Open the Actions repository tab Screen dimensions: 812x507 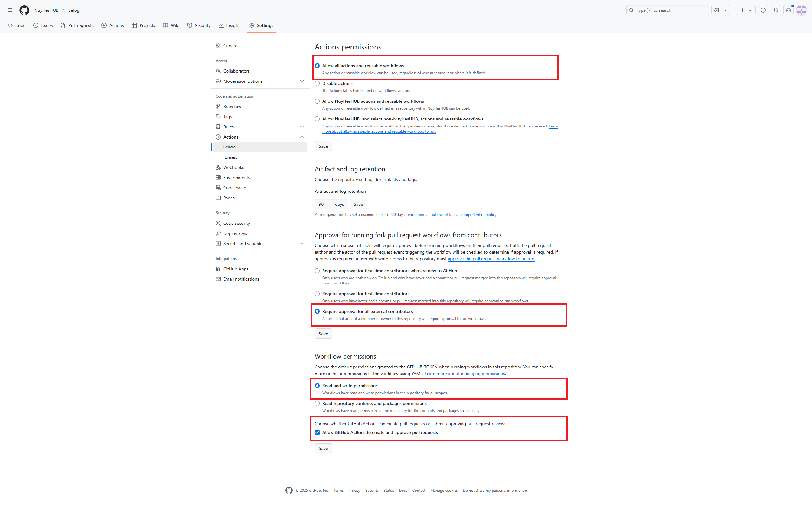coord(113,25)
